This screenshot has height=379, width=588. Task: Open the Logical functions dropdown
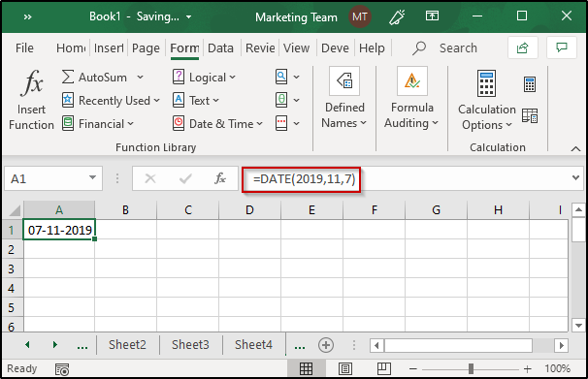coord(204,78)
